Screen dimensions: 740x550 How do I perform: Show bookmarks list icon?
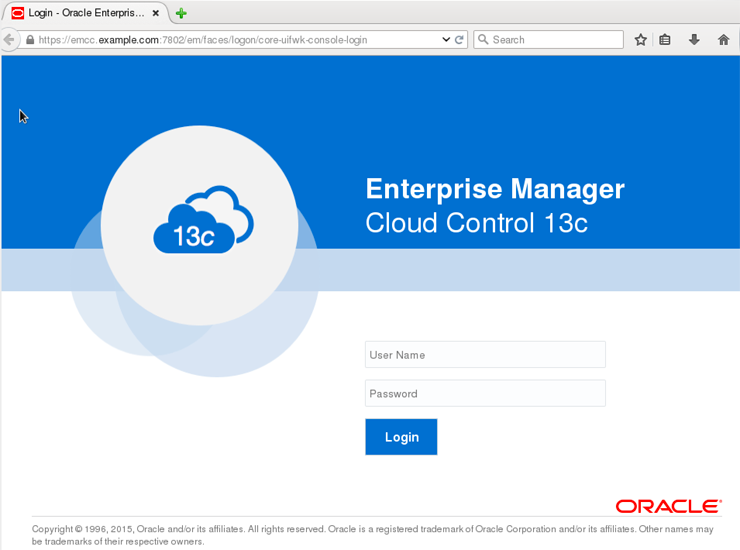click(x=664, y=40)
